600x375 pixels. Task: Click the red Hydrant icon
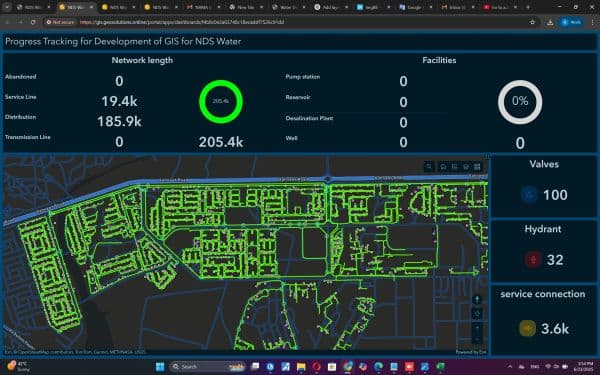(533, 260)
